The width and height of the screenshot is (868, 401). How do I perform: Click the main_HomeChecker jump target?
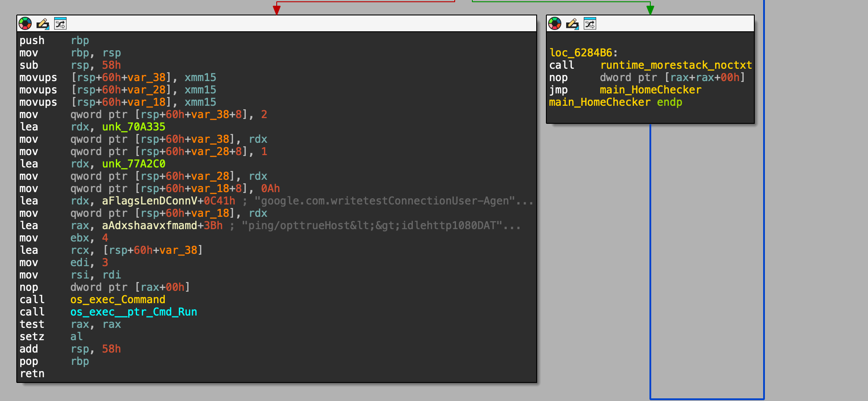[x=650, y=89]
